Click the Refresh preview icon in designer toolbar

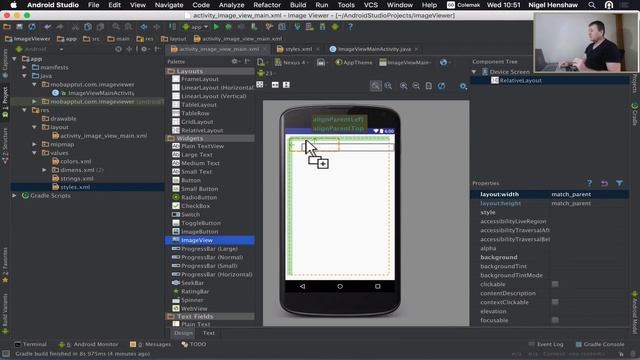441,86
